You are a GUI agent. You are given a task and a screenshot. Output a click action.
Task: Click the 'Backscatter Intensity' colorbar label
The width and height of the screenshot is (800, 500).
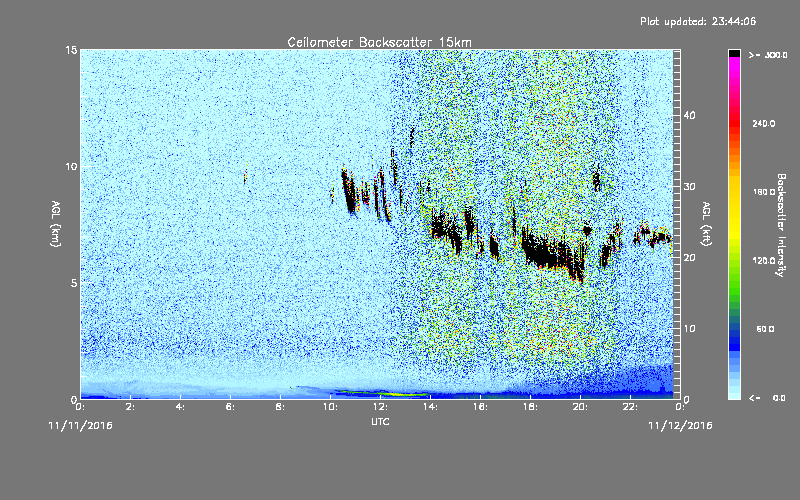781,225
